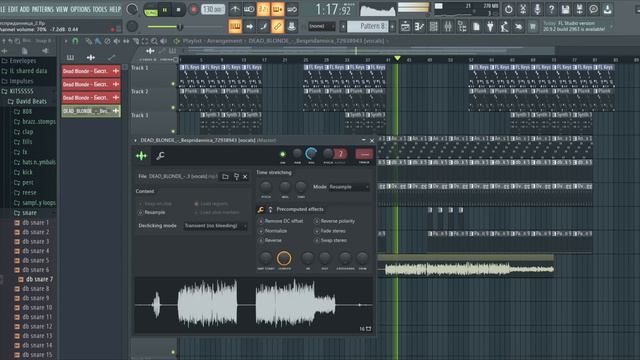Screen dimensions: 640x360
Task: Open the VIEW menu
Action: tap(62, 9)
